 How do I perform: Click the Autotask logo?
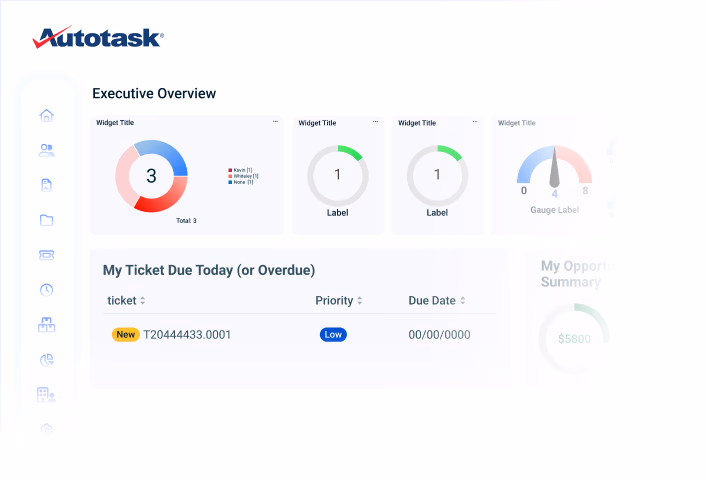[x=98, y=37]
